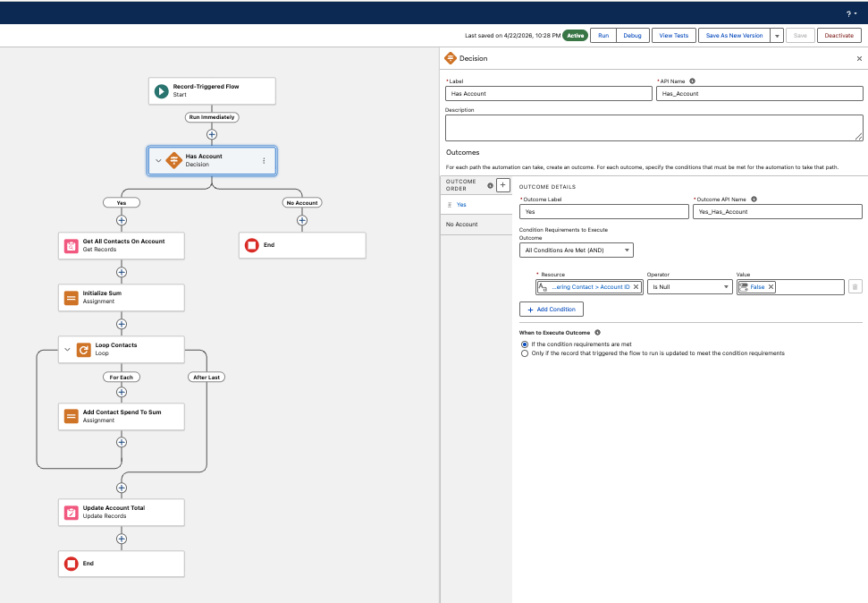Click the Outcome Label field Yes
Screen dimensions: 868x603
(604, 212)
